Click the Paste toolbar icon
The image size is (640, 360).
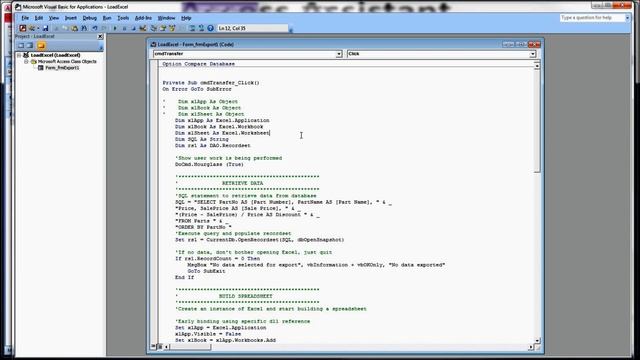[x=74, y=28]
